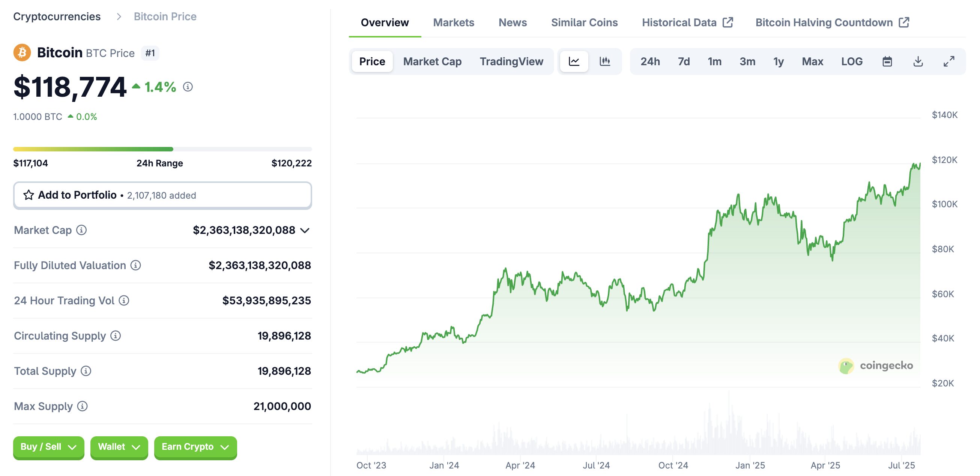This screenshot has height=476, width=980.
Task: Switch to candlestick chart icon
Action: tap(604, 61)
